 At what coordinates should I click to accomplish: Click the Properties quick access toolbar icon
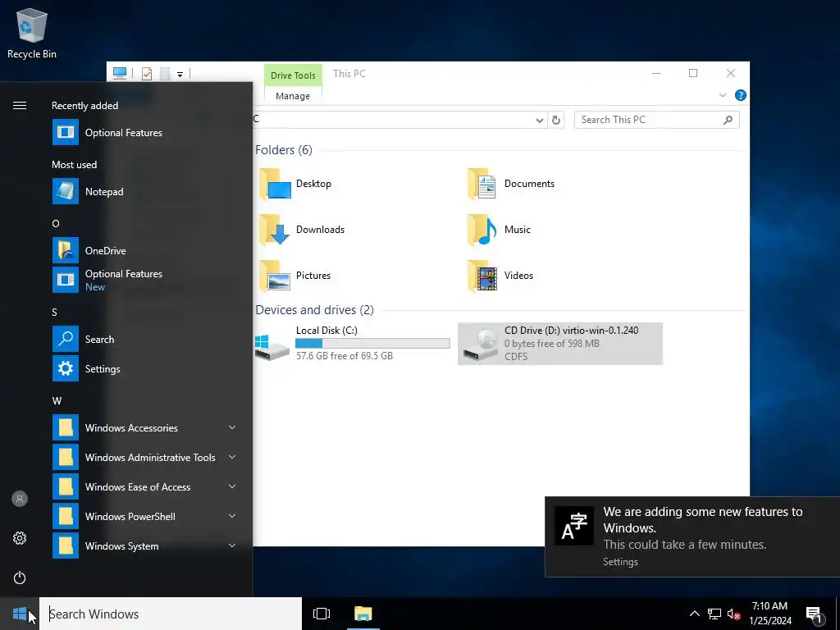[x=147, y=73]
